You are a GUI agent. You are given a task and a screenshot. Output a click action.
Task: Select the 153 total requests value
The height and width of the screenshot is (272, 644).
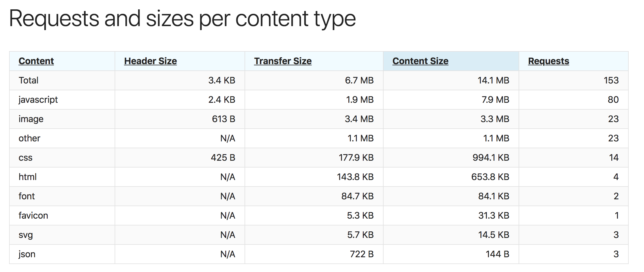pyautogui.click(x=611, y=80)
